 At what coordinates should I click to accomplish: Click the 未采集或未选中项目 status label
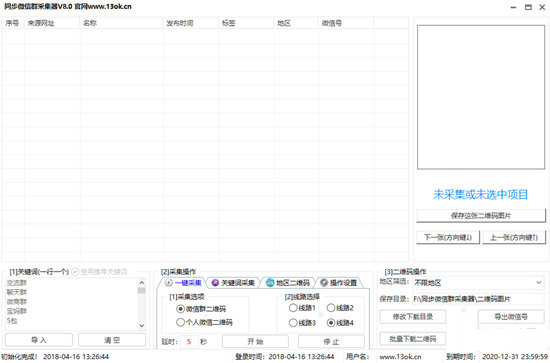(x=481, y=194)
